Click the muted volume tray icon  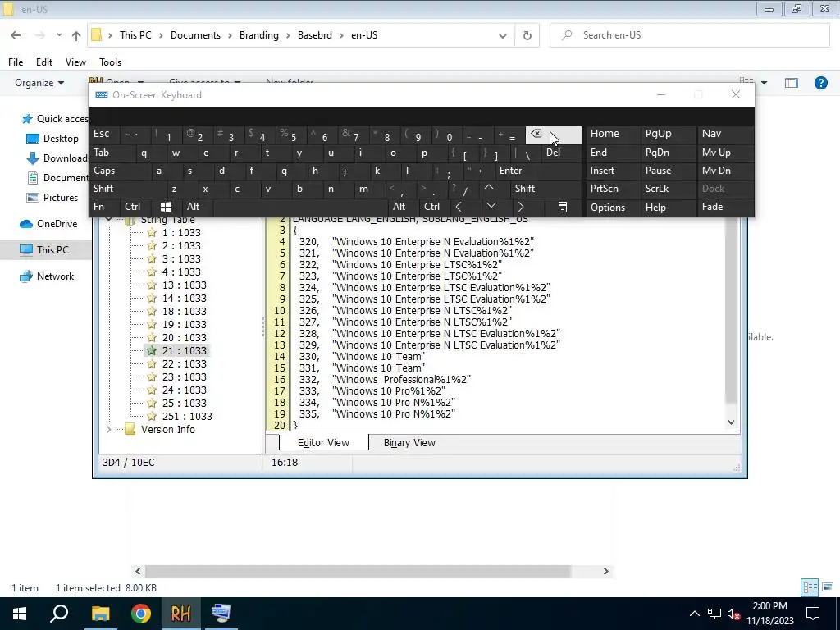pos(734,614)
